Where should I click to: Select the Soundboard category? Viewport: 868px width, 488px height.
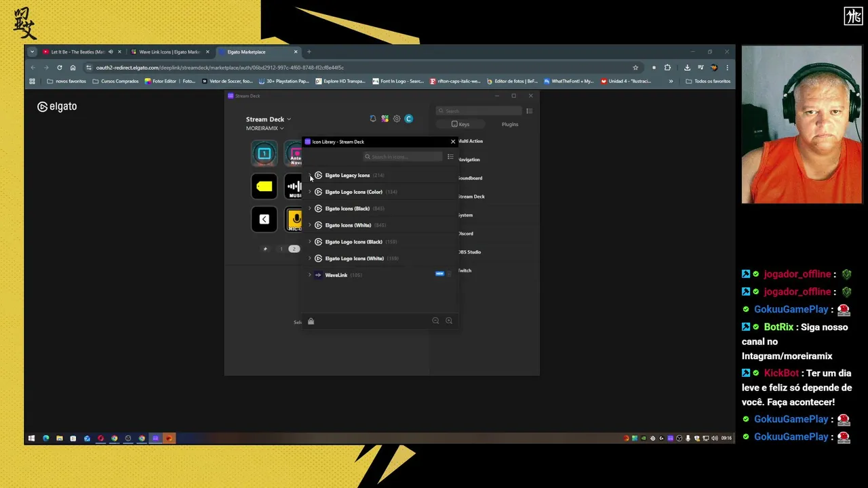[471, 178]
